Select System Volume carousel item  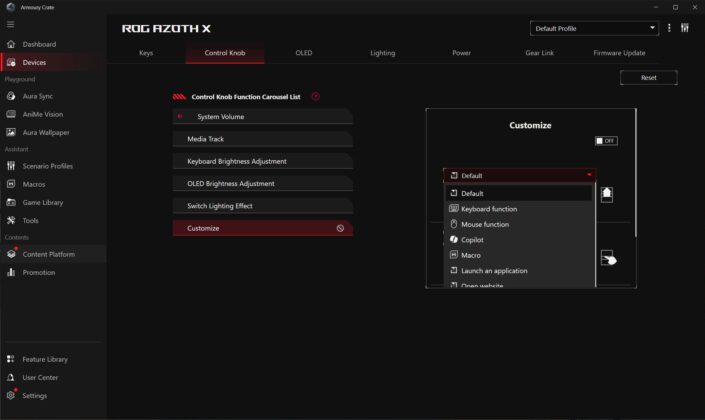pyautogui.click(x=263, y=116)
